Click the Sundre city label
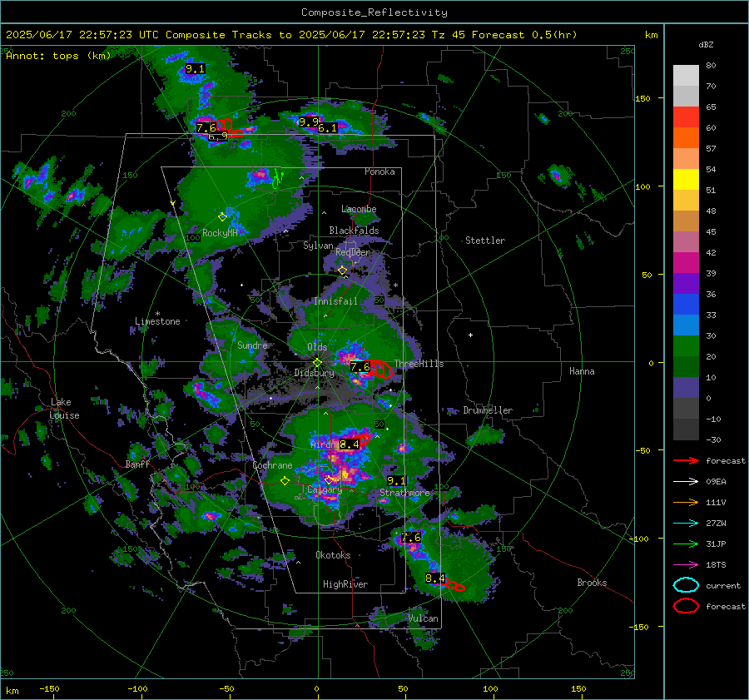Screen dimensions: 749x700 pos(252,345)
